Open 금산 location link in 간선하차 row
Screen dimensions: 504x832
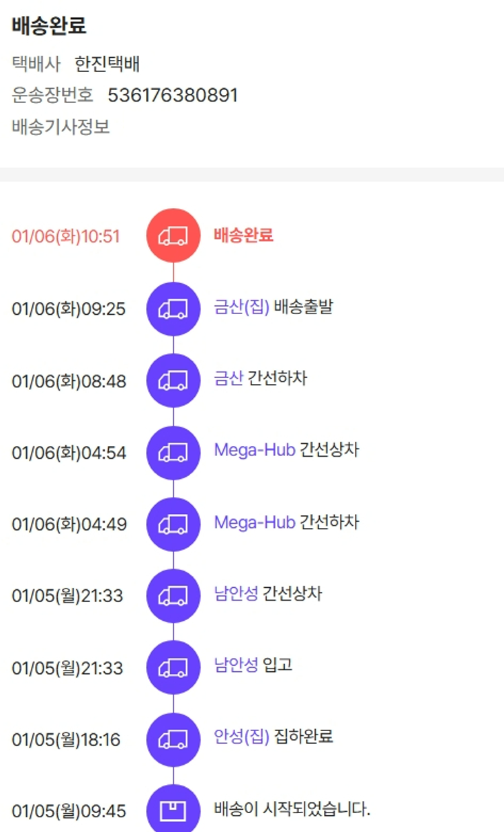coord(228,379)
